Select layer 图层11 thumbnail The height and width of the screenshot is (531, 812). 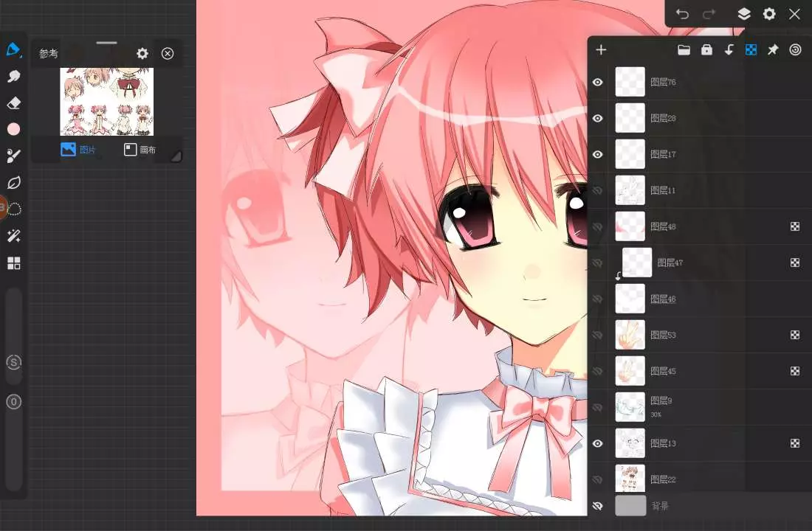click(630, 190)
